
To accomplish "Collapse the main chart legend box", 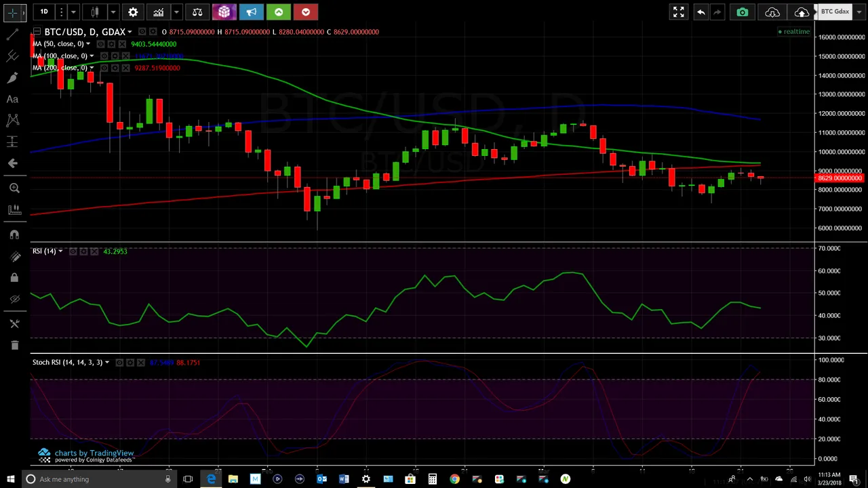I will pos(37,32).
